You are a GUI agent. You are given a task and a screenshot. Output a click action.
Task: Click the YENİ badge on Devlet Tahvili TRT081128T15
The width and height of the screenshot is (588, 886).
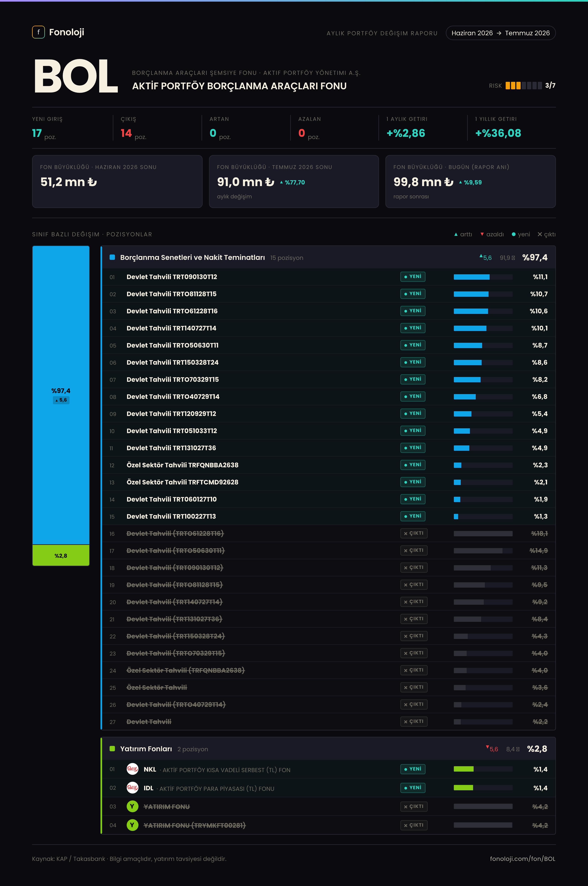click(x=413, y=294)
